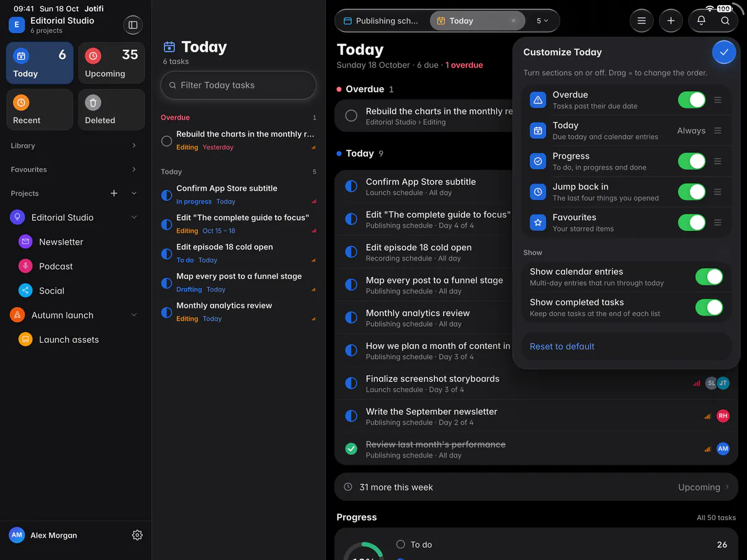Click the RH assignee avatar
Screen dimensions: 747x560
tap(723, 416)
